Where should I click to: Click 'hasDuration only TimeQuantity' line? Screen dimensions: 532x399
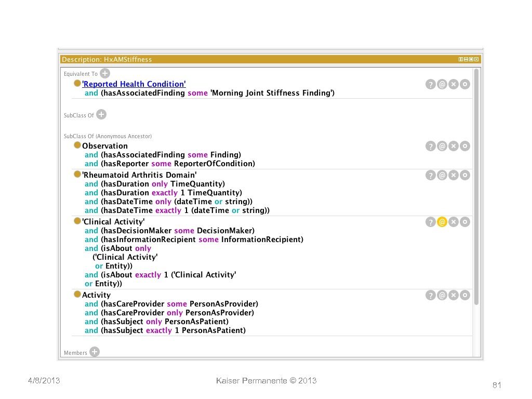pyautogui.click(x=155, y=184)
